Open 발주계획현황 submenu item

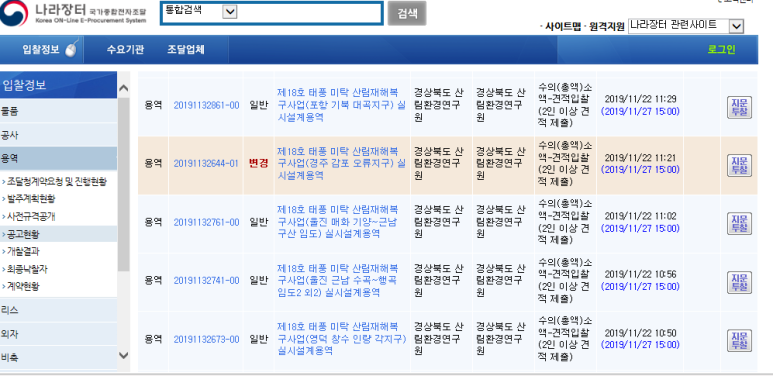[x=31, y=199]
